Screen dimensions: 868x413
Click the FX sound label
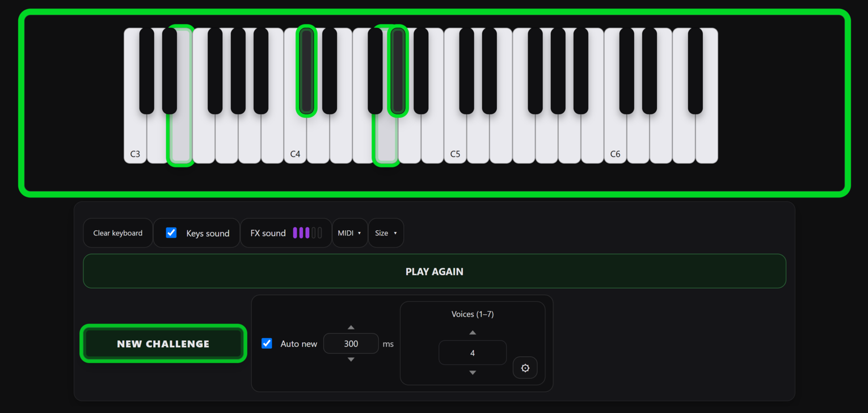tap(268, 233)
